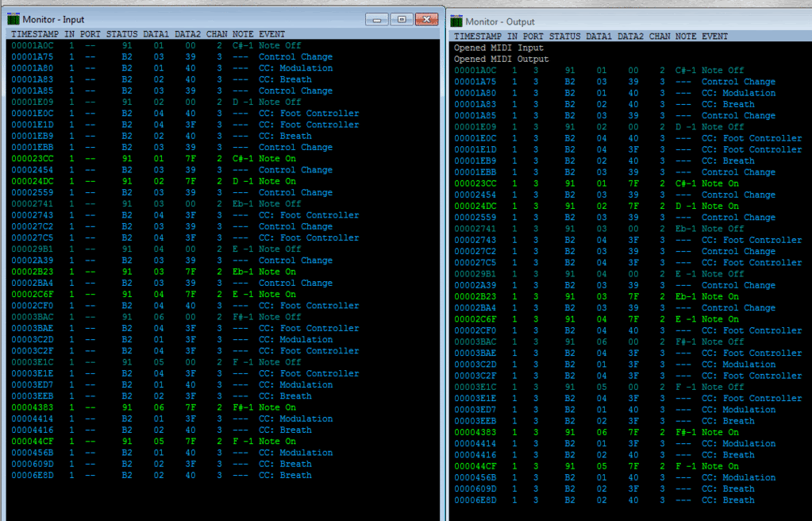The image size is (812, 521).
Task: Select timestamp 000029B1 in Output monitor
Action: (475, 274)
